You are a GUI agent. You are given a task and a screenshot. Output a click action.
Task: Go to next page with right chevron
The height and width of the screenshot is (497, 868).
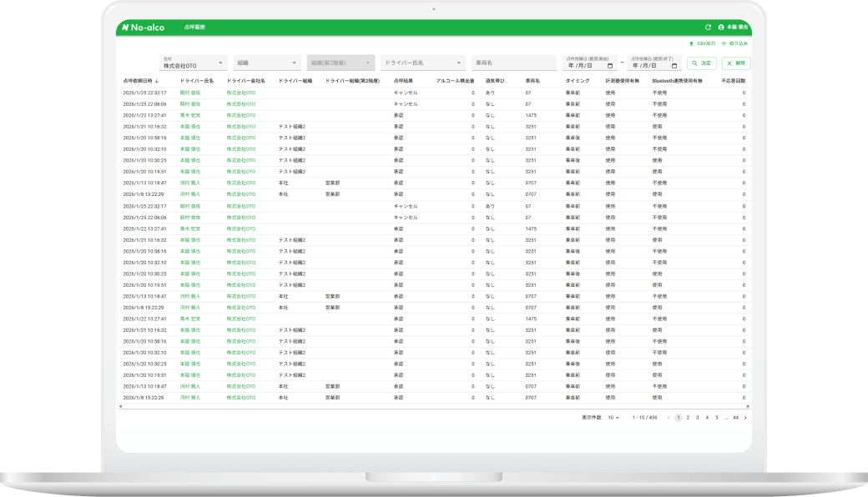[745, 417]
